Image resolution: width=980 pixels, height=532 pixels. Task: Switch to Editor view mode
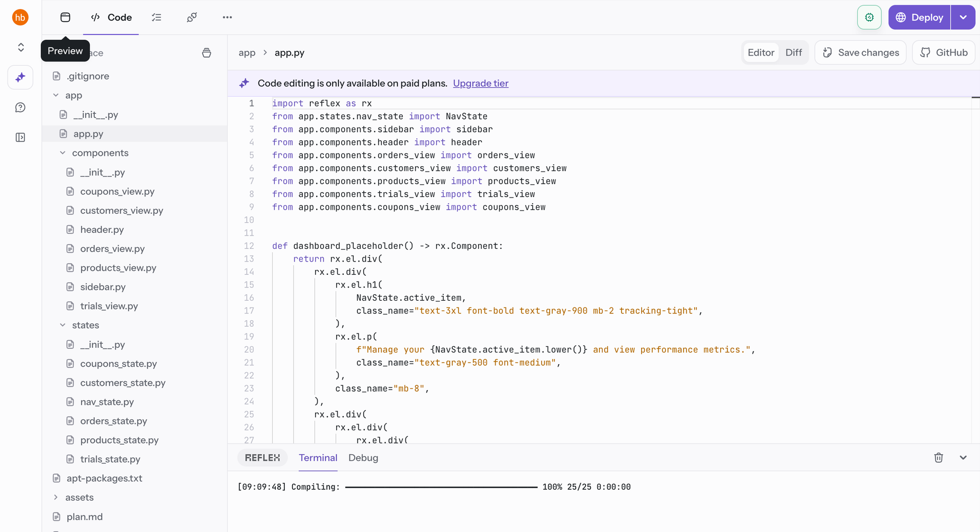[760, 52]
